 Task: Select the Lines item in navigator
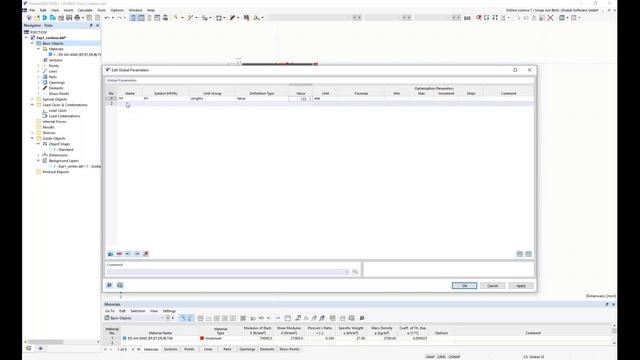click(53, 71)
